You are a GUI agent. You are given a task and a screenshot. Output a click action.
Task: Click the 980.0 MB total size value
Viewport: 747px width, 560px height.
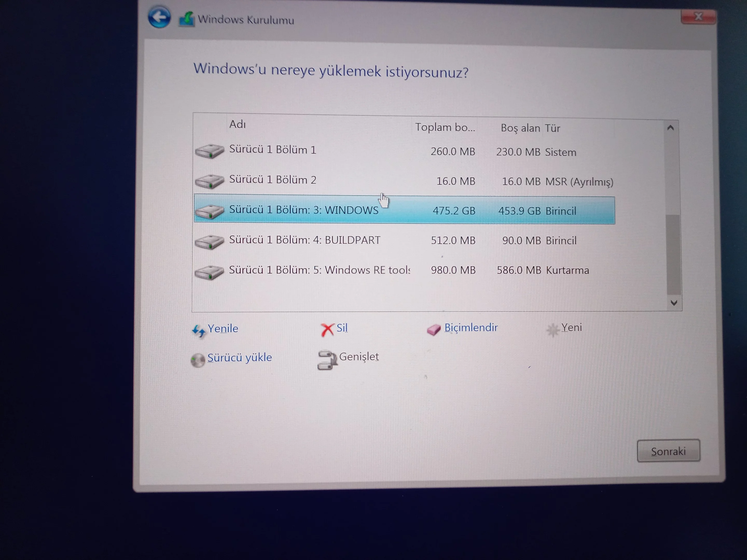tap(453, 270)
